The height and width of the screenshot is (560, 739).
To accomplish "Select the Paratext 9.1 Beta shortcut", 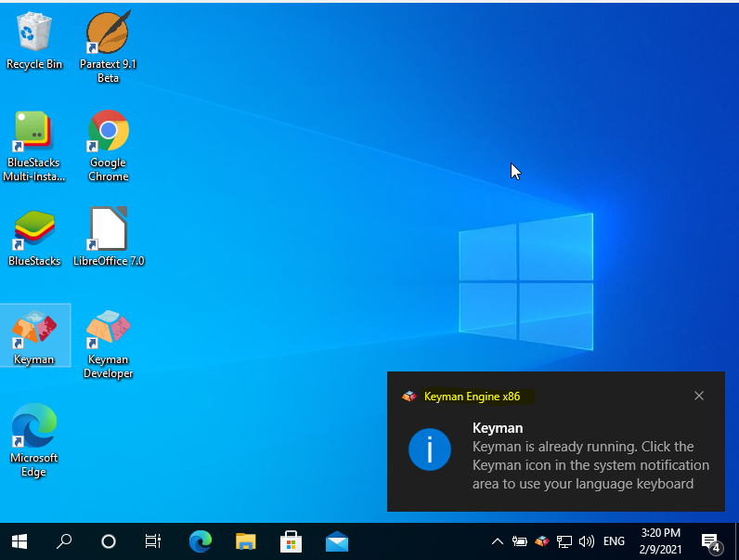I will click(108, 46).
